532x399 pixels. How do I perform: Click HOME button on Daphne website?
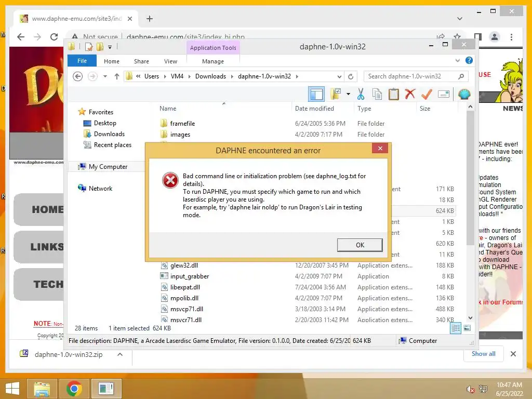(39, 209)
